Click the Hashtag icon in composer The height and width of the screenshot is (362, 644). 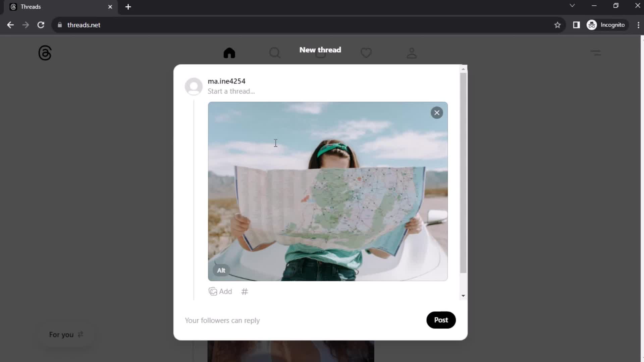[244, 292]
